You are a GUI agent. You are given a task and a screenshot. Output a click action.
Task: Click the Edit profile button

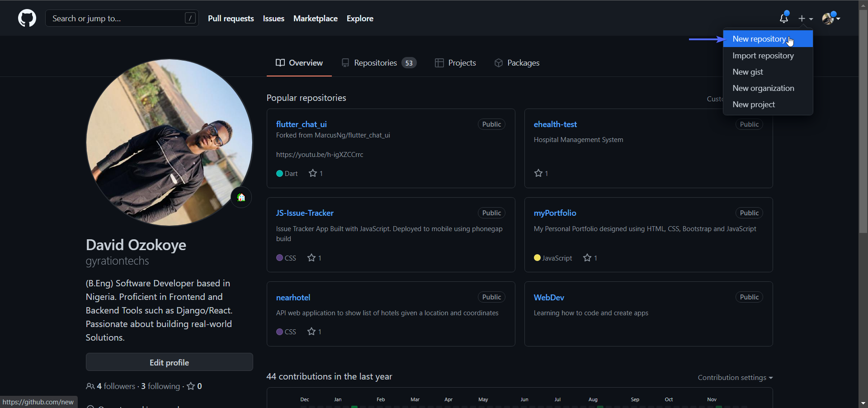pos(170,362)
